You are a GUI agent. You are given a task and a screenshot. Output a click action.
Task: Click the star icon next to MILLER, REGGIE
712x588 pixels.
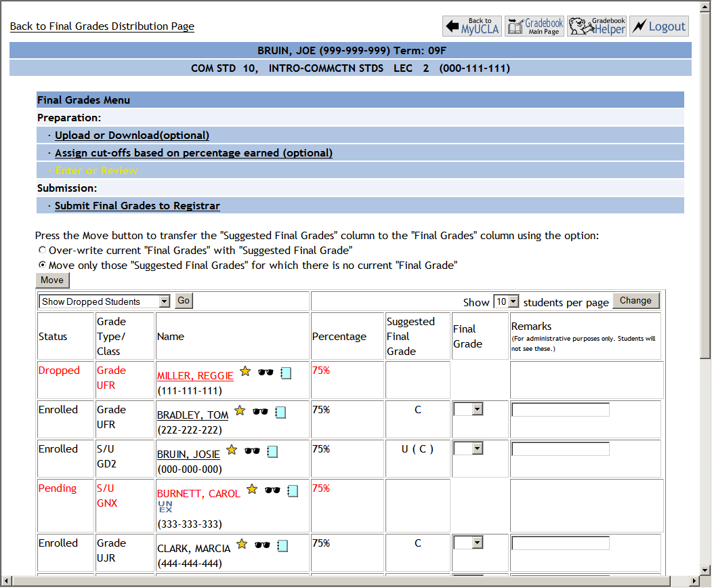(245, 371)
